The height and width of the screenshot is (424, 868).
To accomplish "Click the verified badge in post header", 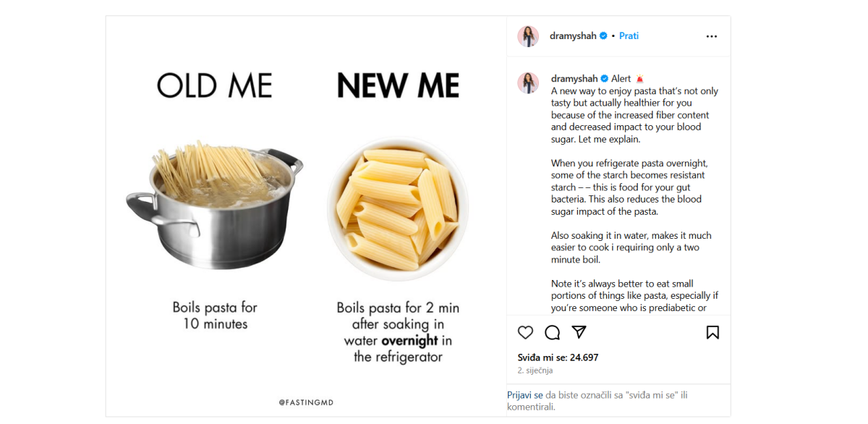I will pos(603,36).
